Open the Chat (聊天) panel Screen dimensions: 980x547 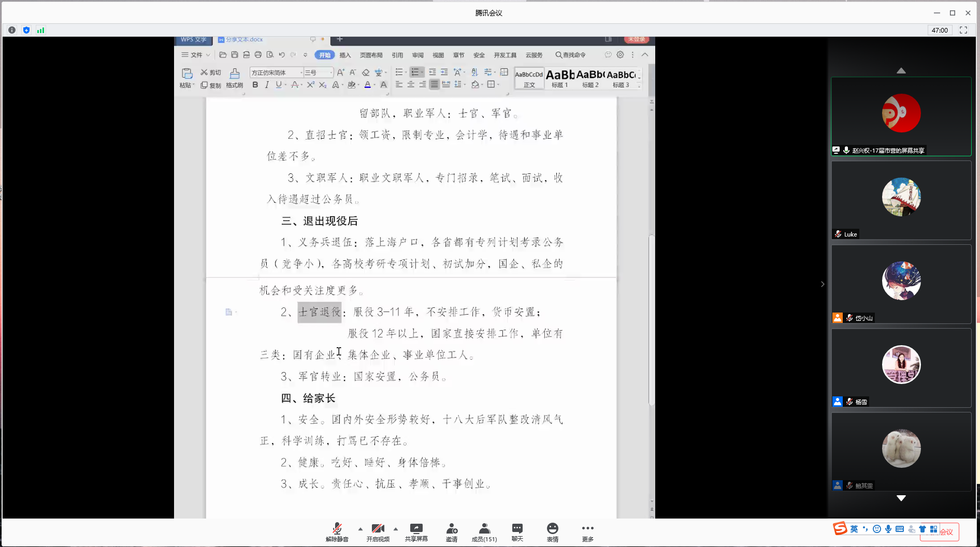(x=517, y=531)
